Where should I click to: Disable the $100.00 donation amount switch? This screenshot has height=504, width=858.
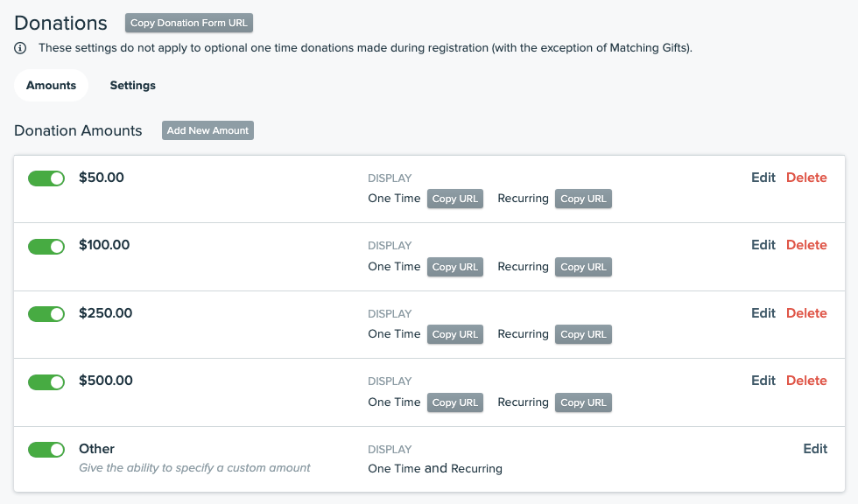pos(46,246)
